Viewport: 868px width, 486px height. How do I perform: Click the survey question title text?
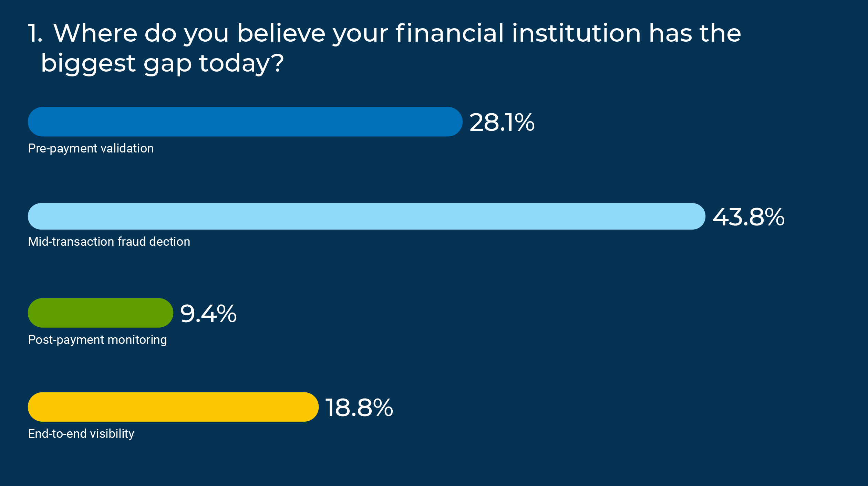click(384, 48)
